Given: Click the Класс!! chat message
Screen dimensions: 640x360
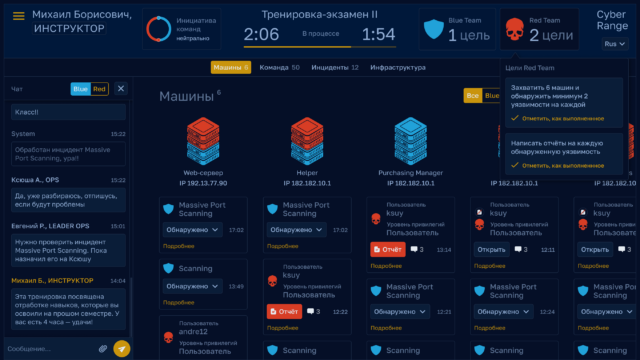Looking at the screenshot, I should point(68,112).
